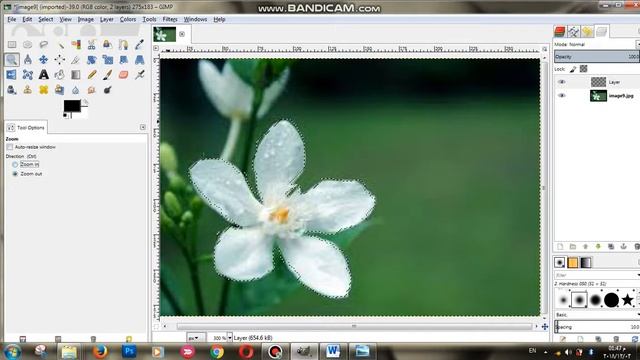
Task: Select the Clone stamp tool
Action: click(27, 90)
